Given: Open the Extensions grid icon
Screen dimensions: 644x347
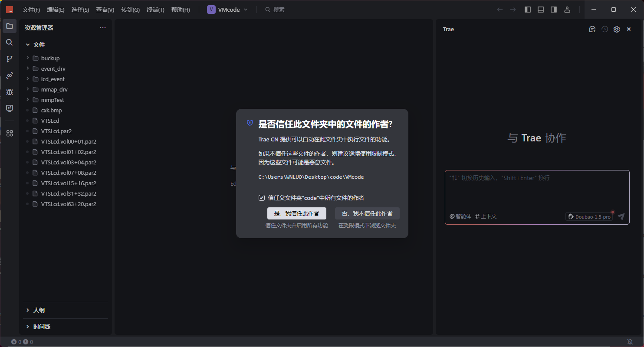Looking at the screenshot, I should point(10,133).
